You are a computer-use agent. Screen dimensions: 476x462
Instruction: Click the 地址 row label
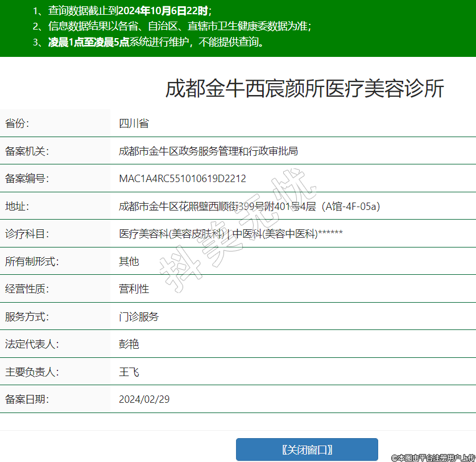16,206
